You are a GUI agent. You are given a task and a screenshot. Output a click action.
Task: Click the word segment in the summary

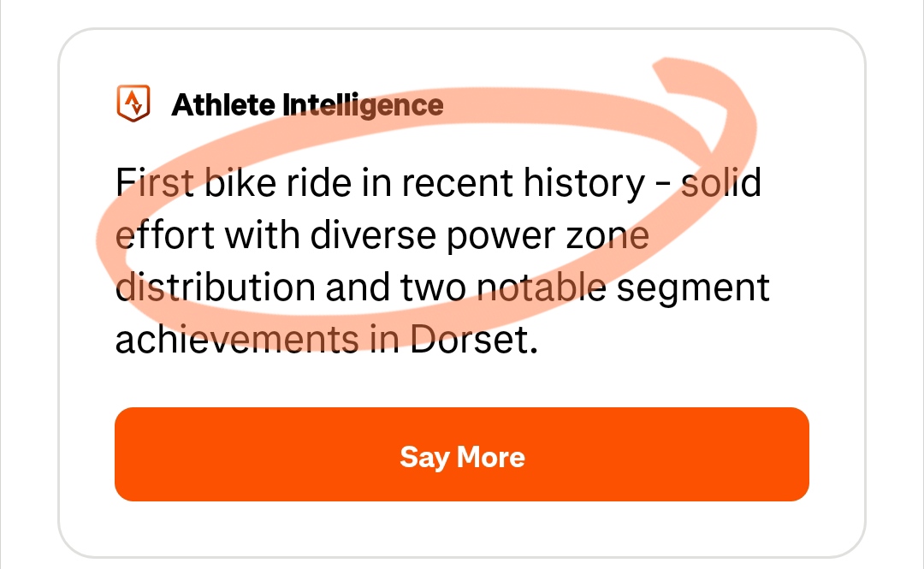pos(693,288)
